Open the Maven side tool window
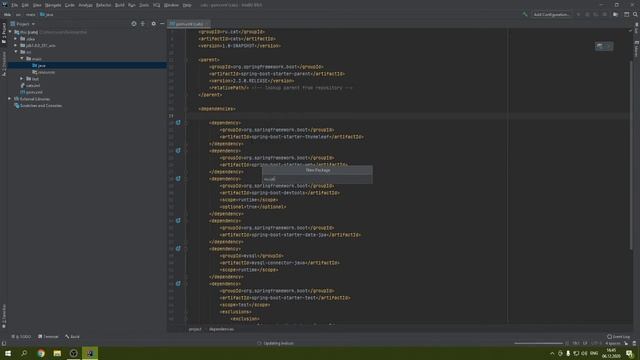This screenshot has height=360, width=640. pyautogui.click(x=636, y=48)
